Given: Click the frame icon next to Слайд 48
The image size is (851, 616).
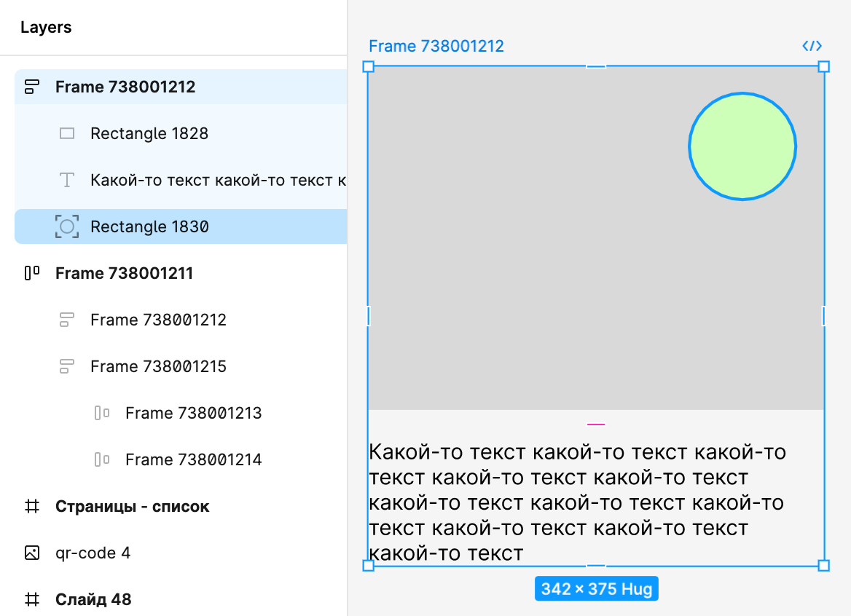Looking at the screenshot, I should (32, 600).
